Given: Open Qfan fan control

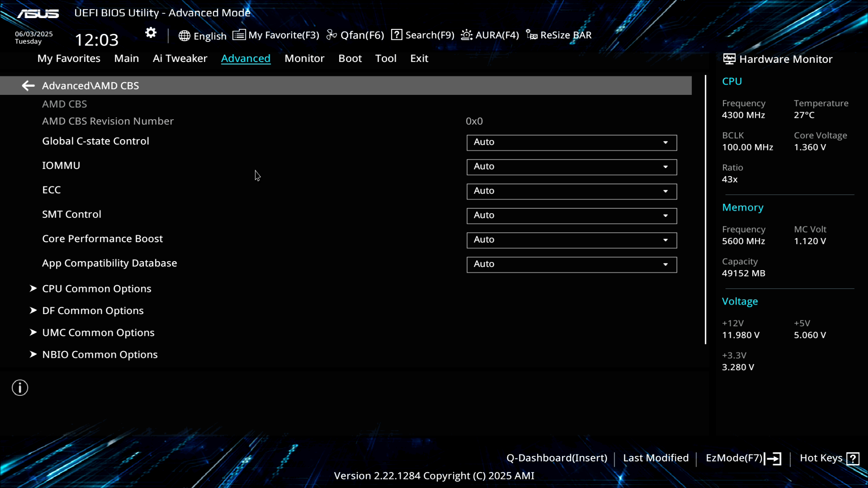Looking at the screenshot, I should pos(355,35).
